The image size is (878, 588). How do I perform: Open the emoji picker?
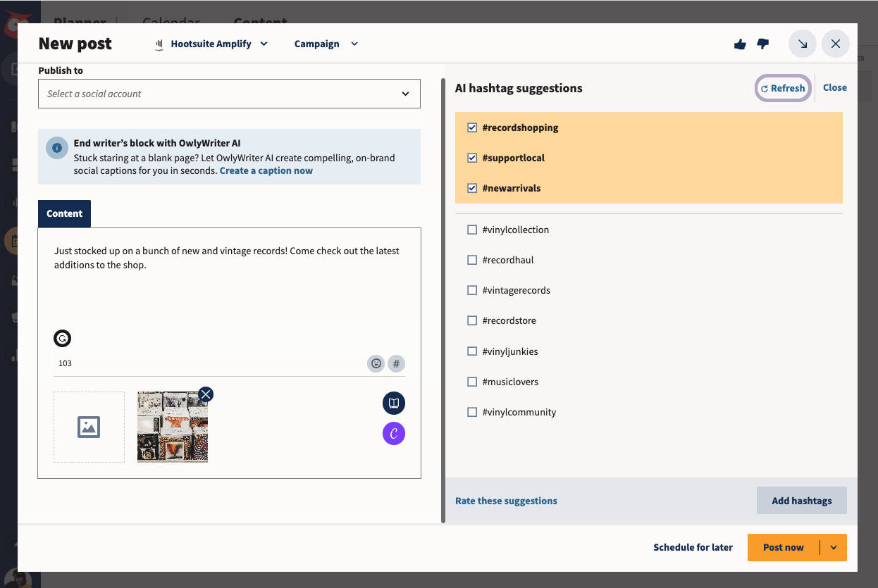(376, 363)
